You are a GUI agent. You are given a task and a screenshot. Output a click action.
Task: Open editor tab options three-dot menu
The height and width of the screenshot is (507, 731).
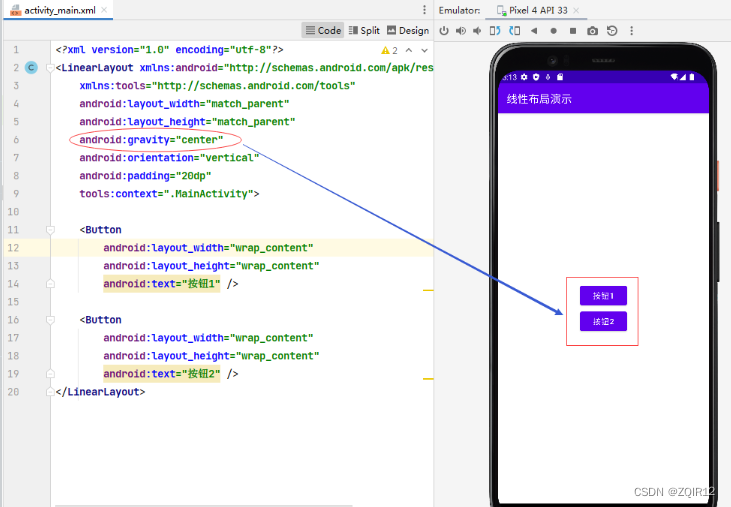click(x=424, y=10)
